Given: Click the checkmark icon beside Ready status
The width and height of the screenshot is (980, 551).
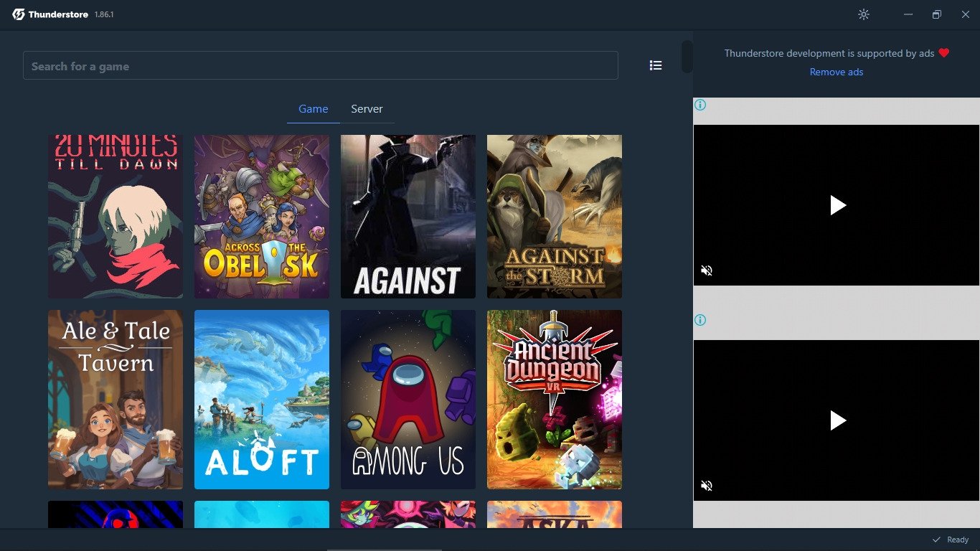Looking at the screenshot, I should coord(936,539).
